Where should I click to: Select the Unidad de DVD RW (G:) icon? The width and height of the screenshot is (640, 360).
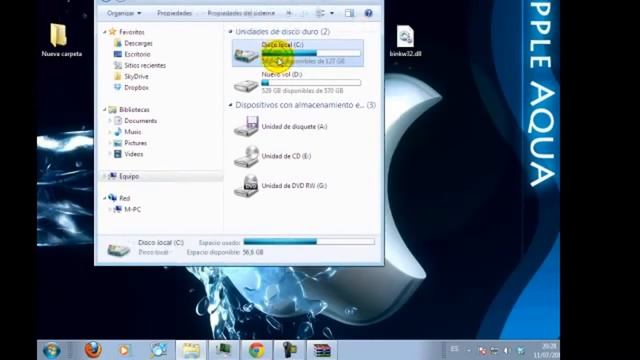pos(246,186)
